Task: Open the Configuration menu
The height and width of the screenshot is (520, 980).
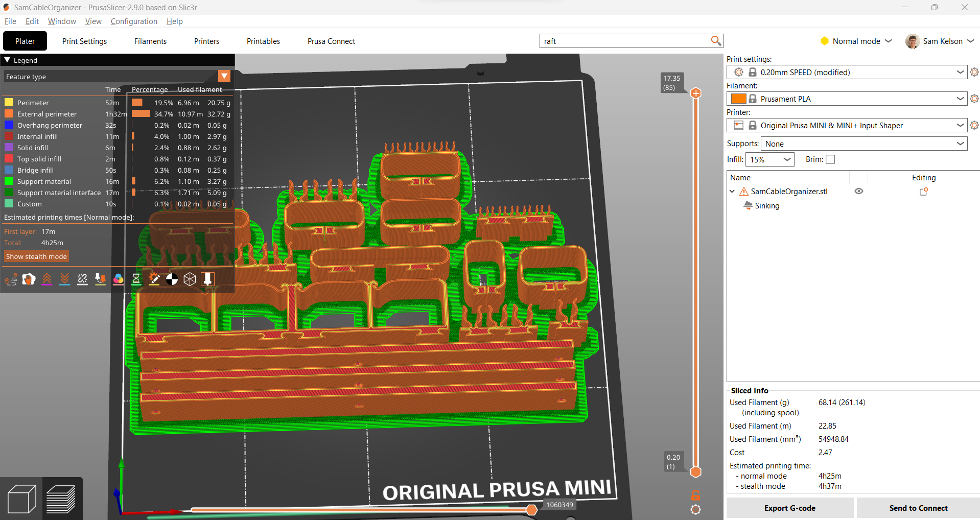Action: point(134,21)
